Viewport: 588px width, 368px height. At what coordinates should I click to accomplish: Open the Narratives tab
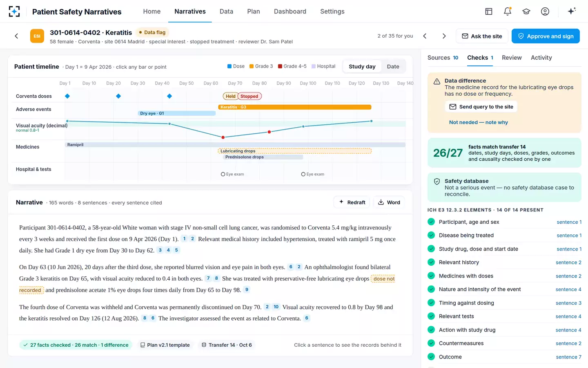190,11
